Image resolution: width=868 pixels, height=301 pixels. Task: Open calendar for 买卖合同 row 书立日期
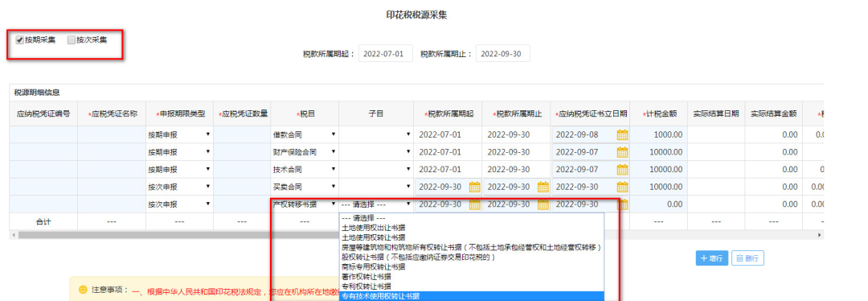[x=622, y=187]
